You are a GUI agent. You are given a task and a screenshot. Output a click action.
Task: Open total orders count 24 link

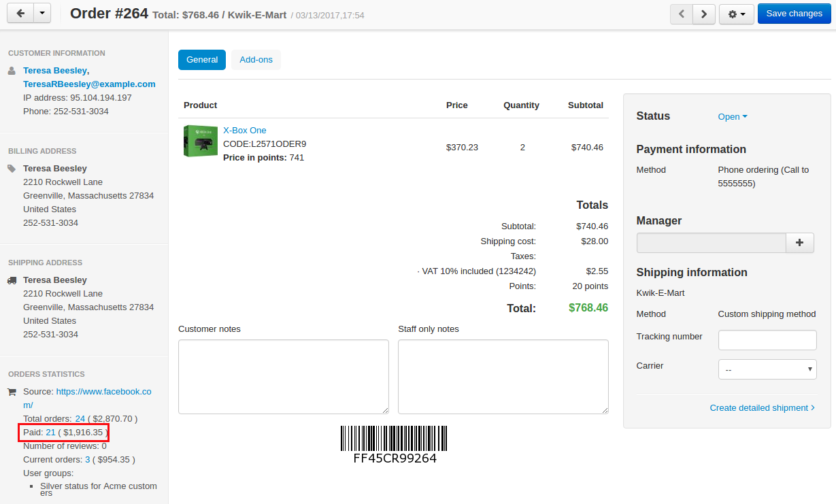tap(80, 419)
